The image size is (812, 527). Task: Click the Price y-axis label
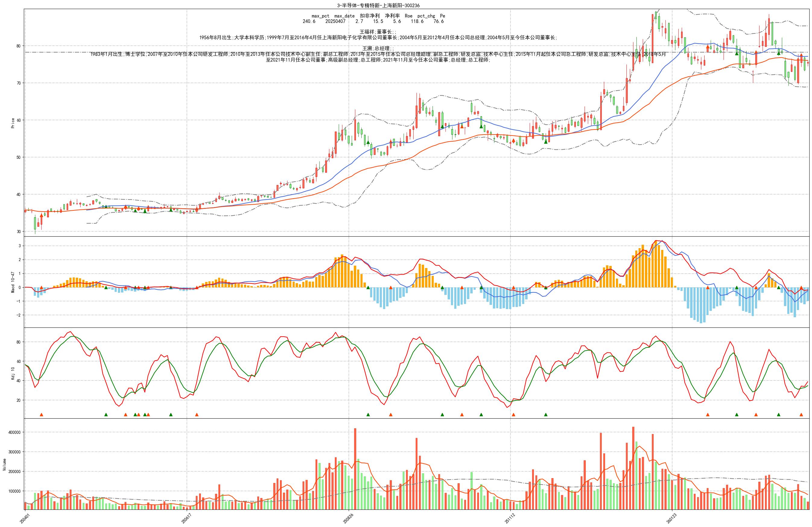point(13,123)
